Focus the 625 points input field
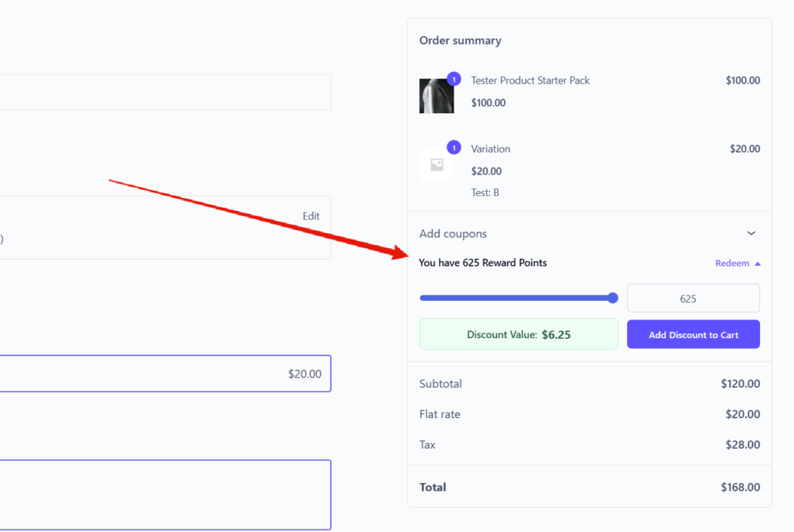This screenshot has height=532, width=794. coord(692,299)
